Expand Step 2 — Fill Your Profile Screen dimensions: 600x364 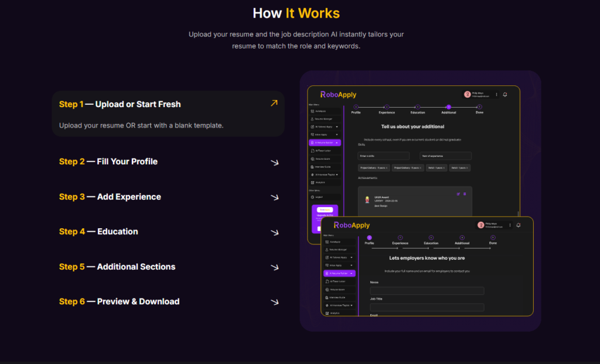[274, 162]
